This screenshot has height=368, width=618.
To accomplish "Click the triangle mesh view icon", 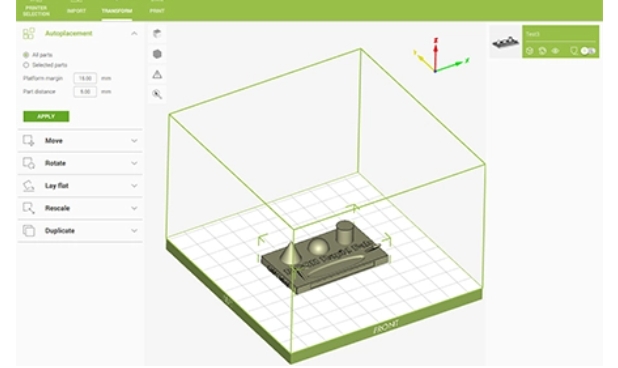I will (157, 74).
